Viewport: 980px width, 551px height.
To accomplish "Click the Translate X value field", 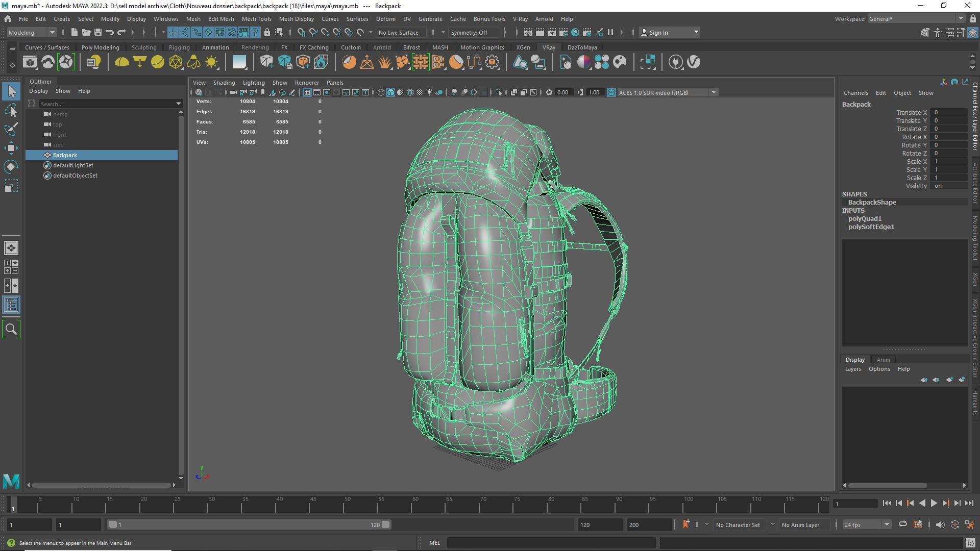I will [x=948, y=112].
